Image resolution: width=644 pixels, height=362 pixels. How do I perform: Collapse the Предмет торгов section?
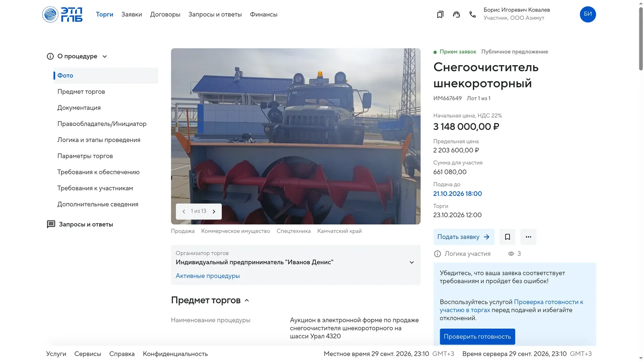pyautogui.click(x=247, y=300)
